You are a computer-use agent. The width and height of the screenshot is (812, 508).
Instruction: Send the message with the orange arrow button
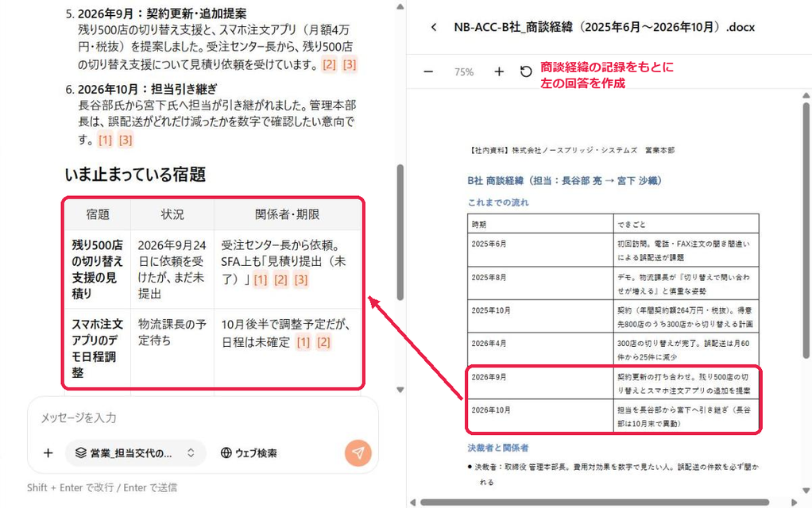[358, 453]
